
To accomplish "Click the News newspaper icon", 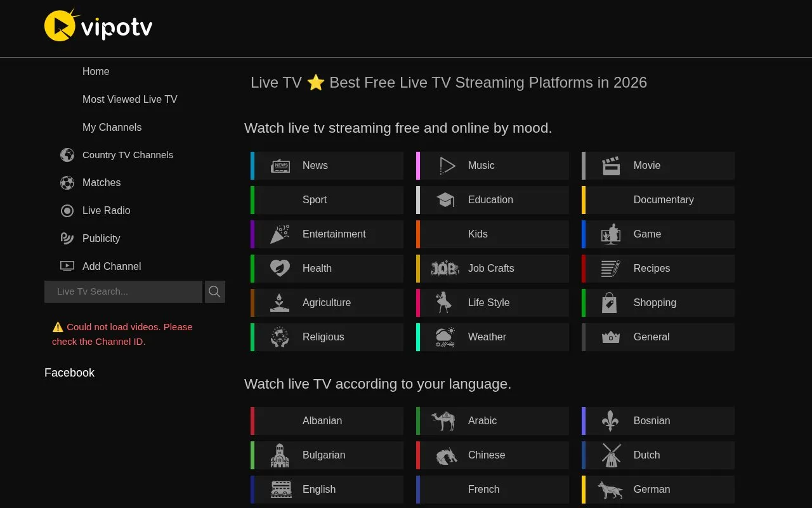I will click(x=280, y=166).
